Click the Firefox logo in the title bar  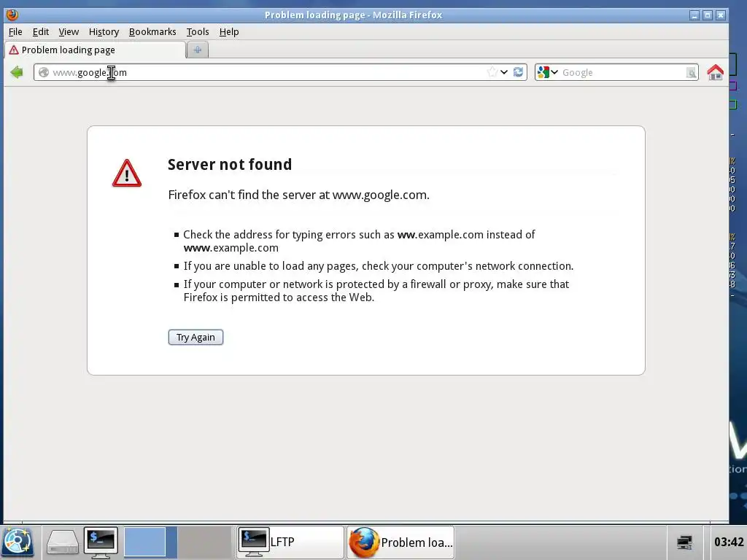[x=12, y=15]
